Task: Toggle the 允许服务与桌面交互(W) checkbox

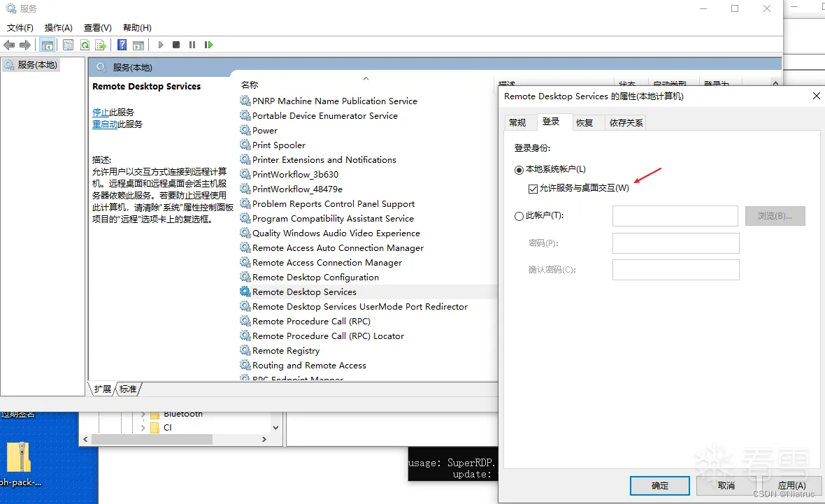Action: tap(533, 188)
